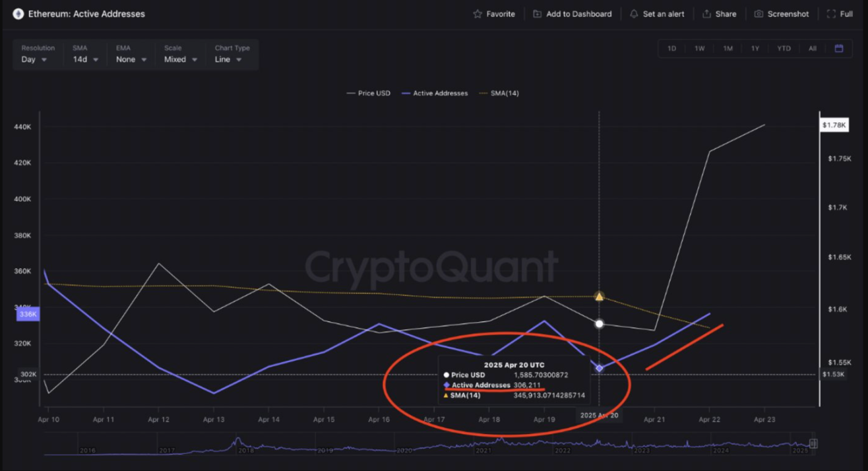Viewport: 868px width, 471px height.
Task: Click Ethereum: Active Addresses chart title
Action: (x=87, y=14)
